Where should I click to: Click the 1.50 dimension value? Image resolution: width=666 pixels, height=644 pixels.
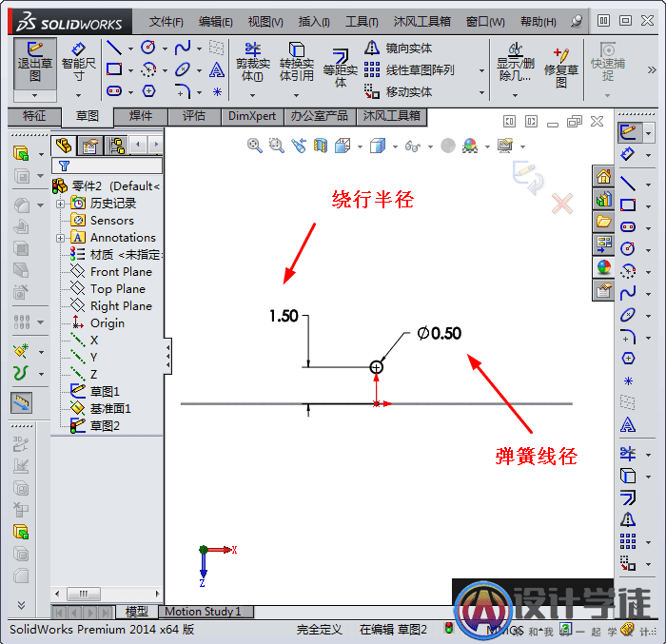[x=284, y=316]
